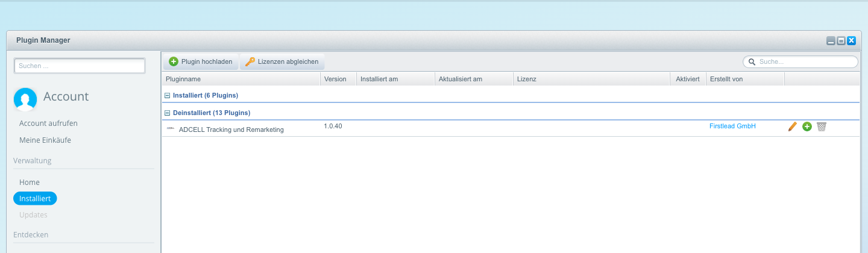Sort by the 'Erstellt von' column header
Screen dimensions: 868x253
[x=745, y=79]
